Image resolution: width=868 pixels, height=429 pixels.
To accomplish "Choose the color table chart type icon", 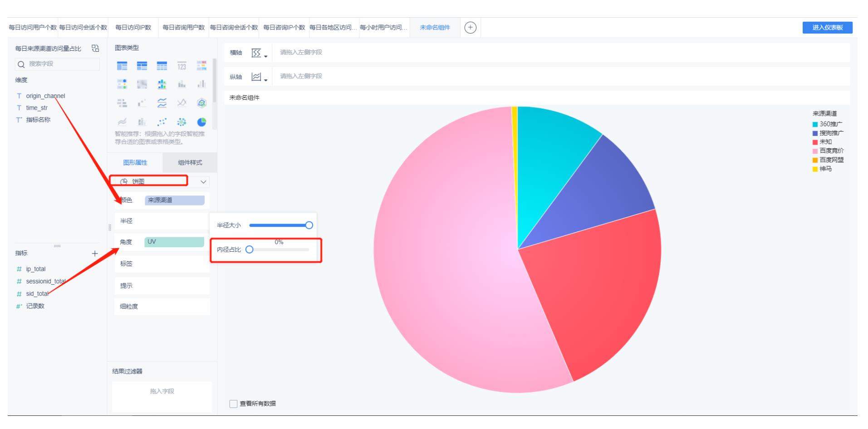I will pyautogui.click(x=202, y=66).
